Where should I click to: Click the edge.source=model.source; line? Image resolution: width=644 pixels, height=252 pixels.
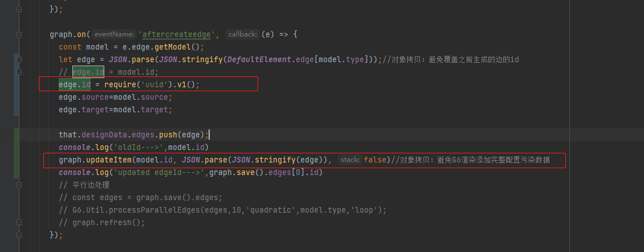116,97
